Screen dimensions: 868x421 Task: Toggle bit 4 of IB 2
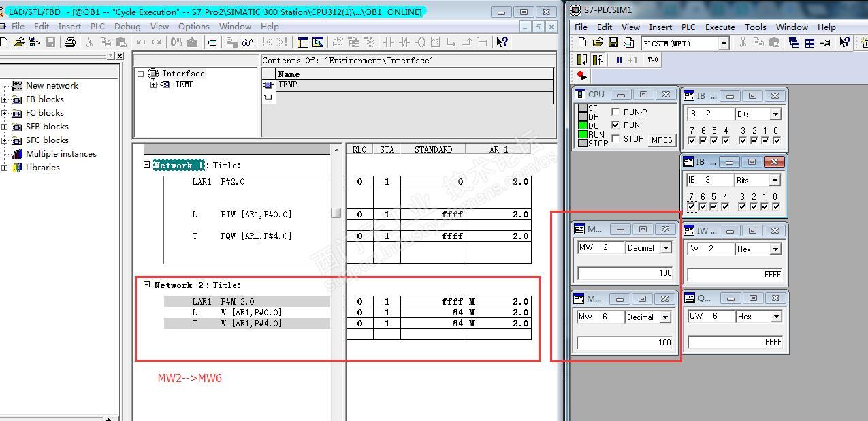pos(726,140)
